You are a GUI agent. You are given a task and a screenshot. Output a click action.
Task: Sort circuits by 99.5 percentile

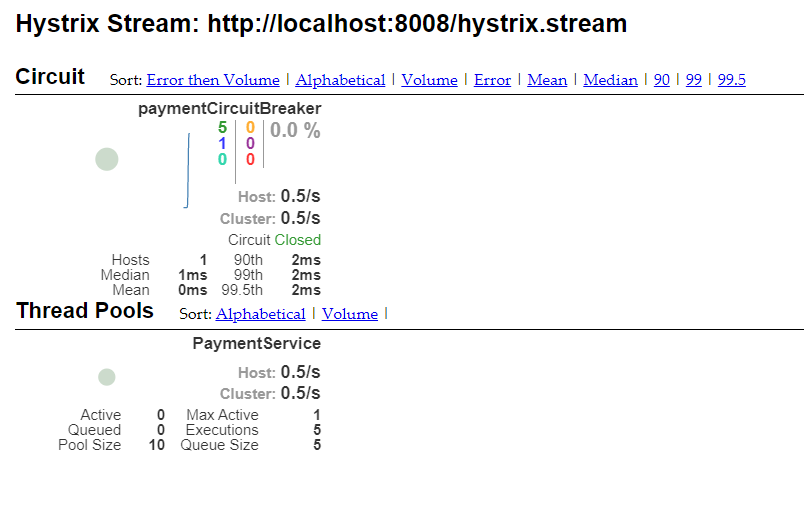point(732,80)
